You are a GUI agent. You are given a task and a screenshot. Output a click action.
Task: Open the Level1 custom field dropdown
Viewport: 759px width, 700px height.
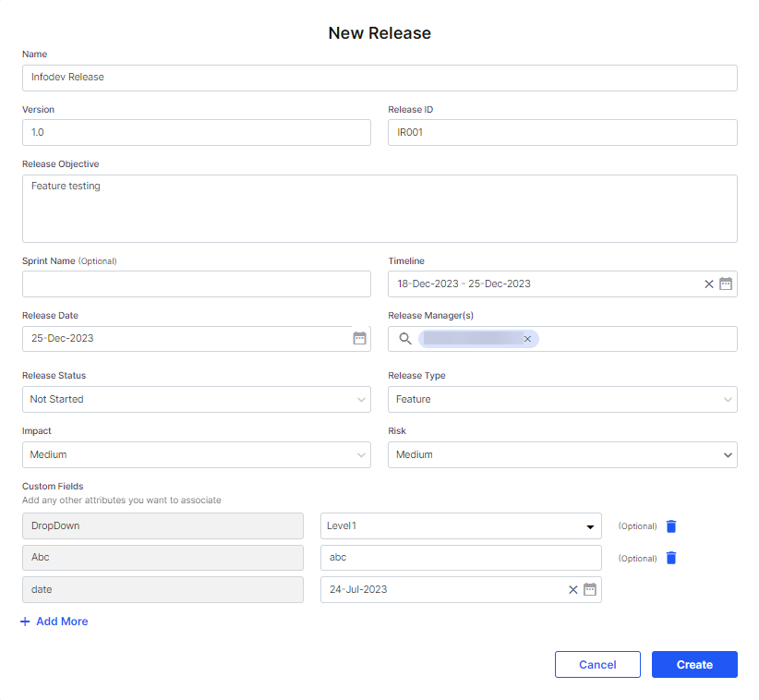click(590, 525)
